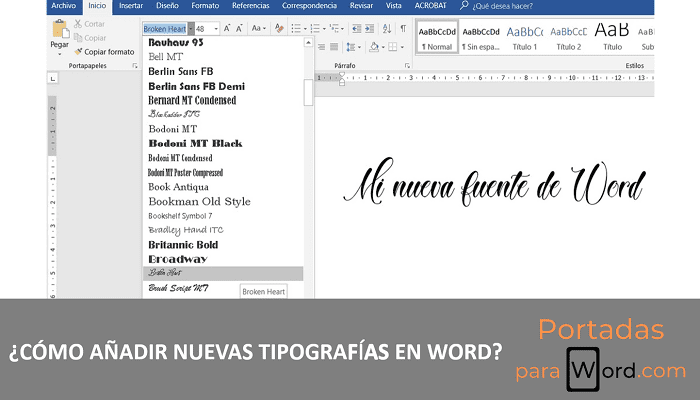Click the font size field
The width and height of the screenshot is (700, 400).
click(204, 29)
